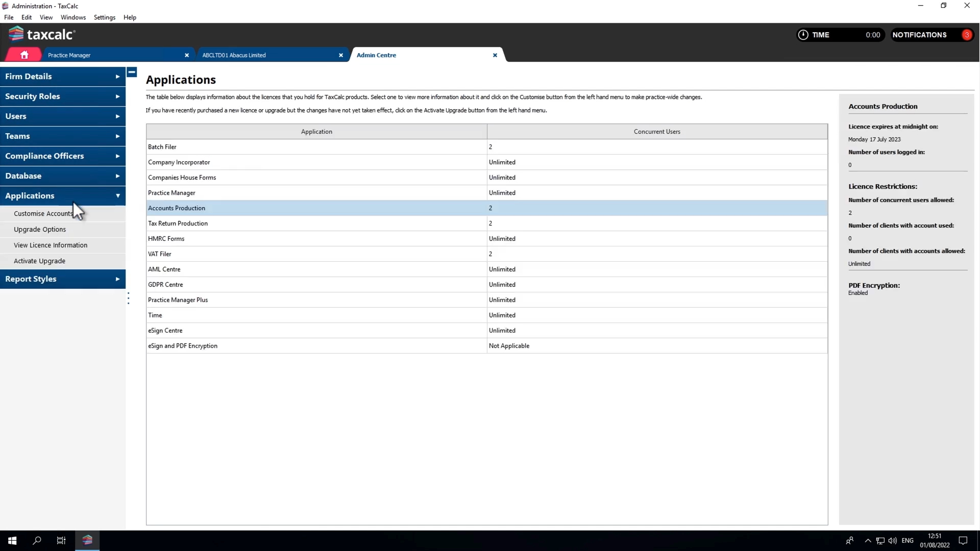Select the Practice Manager table row
Viewport: 980px width, 551px height.
(x=487, y=193)
